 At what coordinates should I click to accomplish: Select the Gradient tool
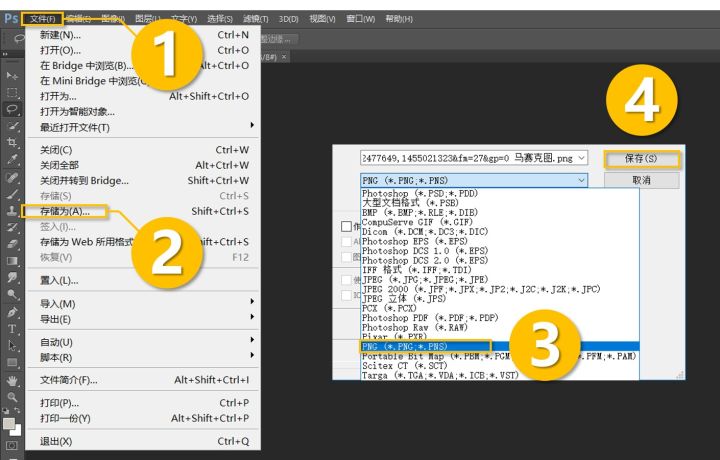click(x=12, y=261)
